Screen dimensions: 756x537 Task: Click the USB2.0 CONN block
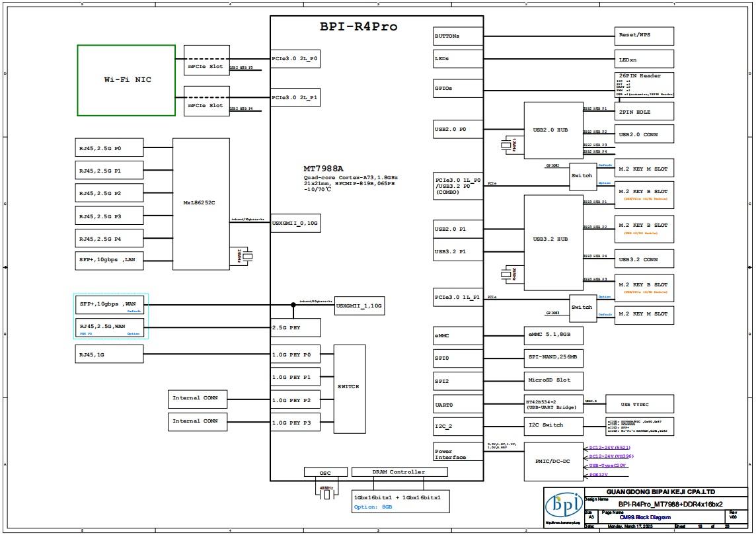[644, 134]
